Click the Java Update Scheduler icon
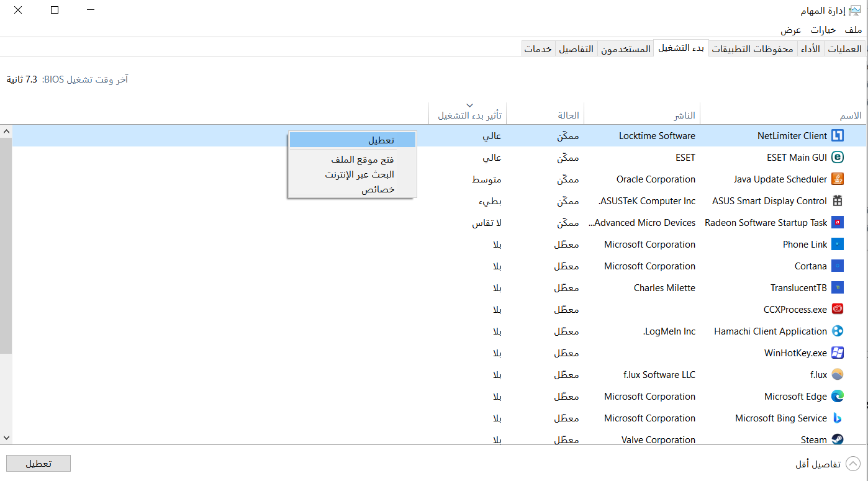Viewport: 868px width, 481px height. point(838,179)
